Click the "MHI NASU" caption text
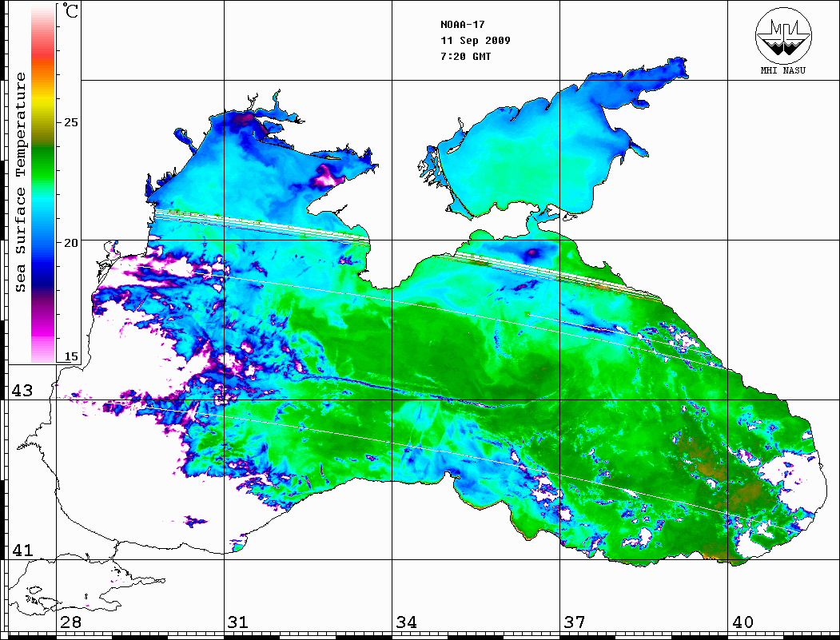Viewport: 840px width, 640px height. tap(782, 70)
